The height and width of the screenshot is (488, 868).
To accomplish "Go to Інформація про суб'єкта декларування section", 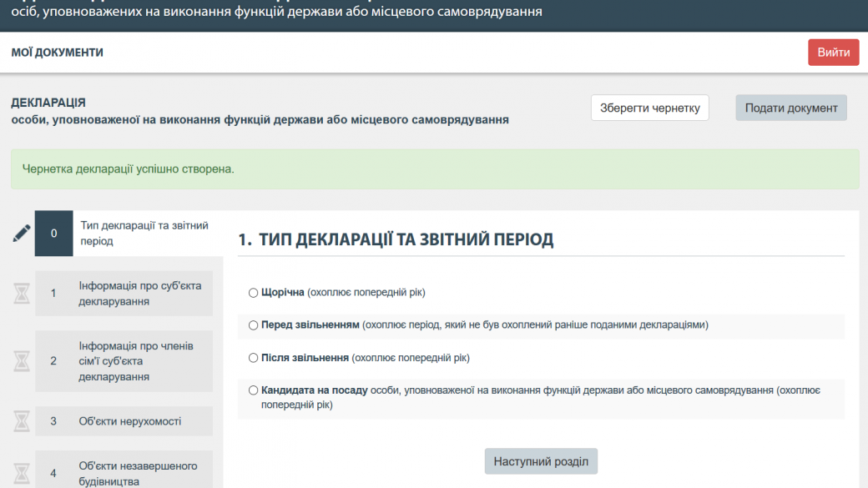I will (x=139, y=294).
